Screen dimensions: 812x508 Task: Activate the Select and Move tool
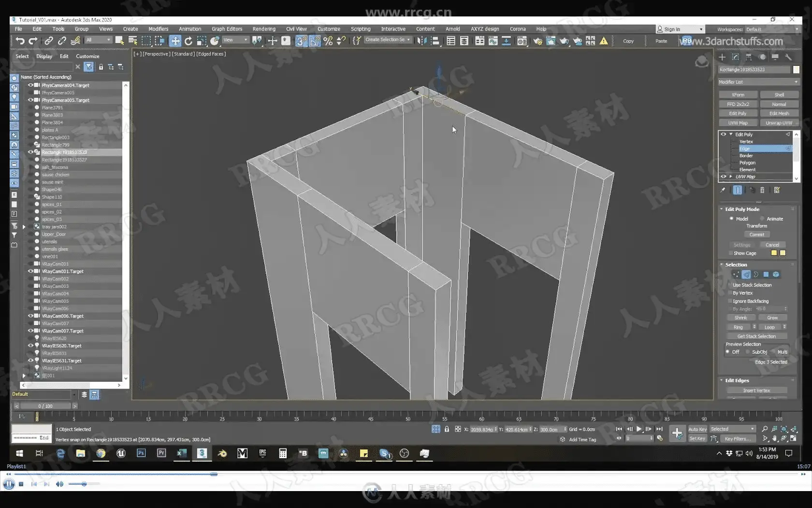(x=175, y=41)
